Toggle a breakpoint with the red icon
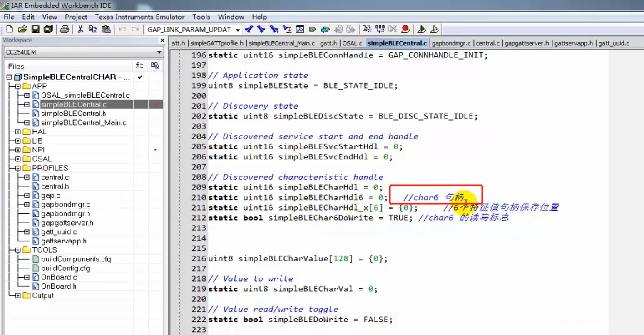 pos(405,29)
